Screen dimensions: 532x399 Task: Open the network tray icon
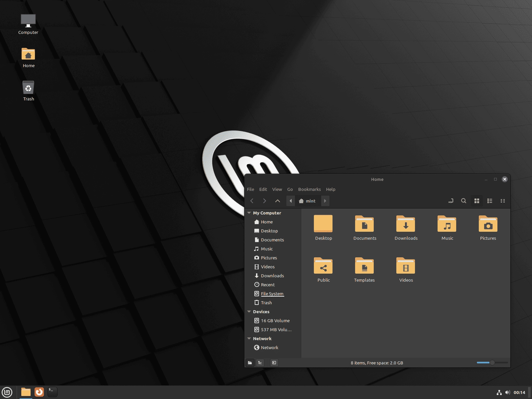[499, 393]
